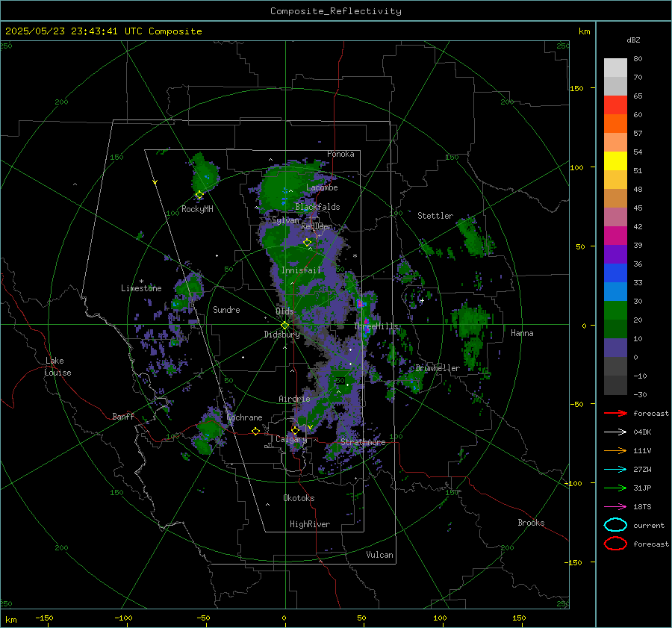Select the bright green swatch between 30 and 20

click(615, 311)
